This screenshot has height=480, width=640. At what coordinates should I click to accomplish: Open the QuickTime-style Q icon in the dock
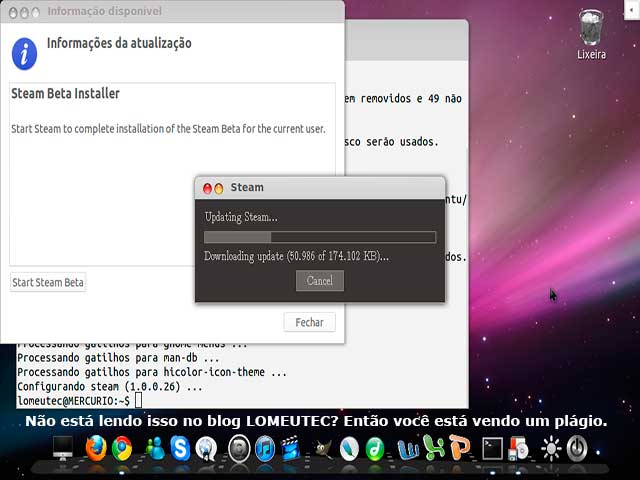coord(206,449)
